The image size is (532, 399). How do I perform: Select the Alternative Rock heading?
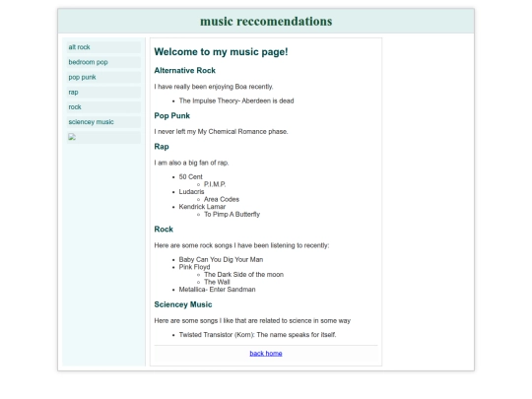[185, 70]
